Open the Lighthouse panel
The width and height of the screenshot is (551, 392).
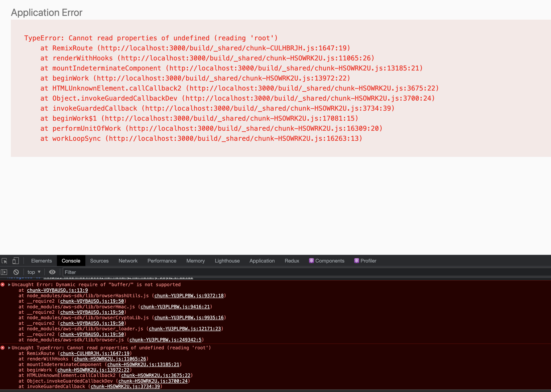tap(227, 261)
